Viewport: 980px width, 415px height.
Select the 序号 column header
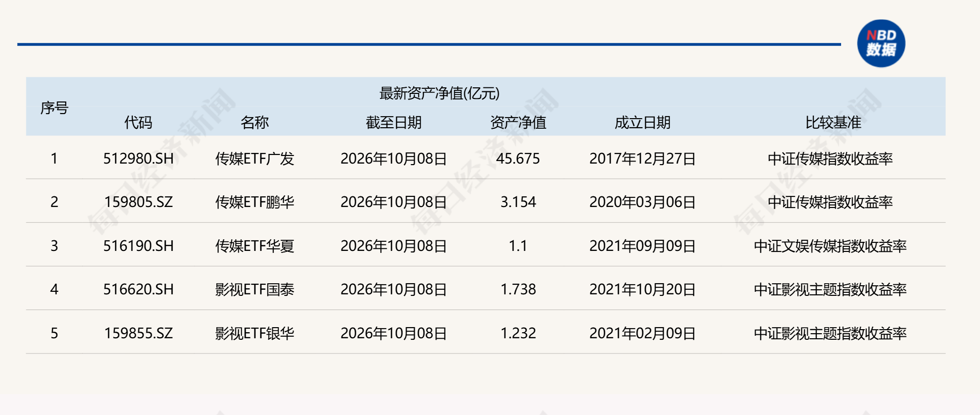click(54, 108)
